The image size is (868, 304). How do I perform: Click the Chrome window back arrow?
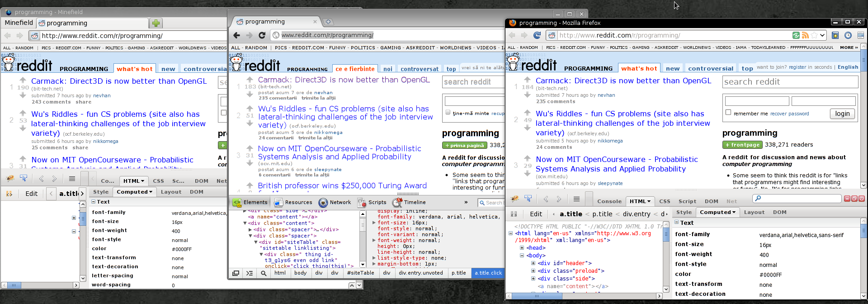pyautogui.click(x=236, y=35)
